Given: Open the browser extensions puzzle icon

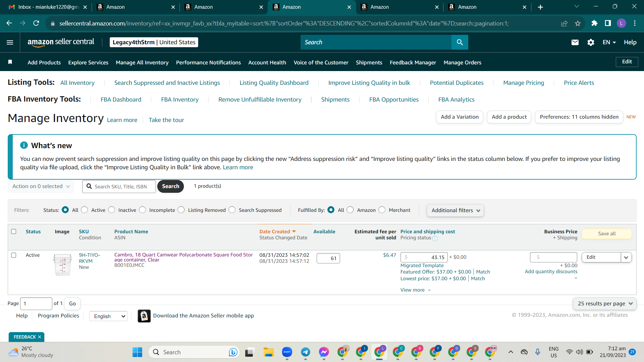Looking at the screenshot, I should click(x=594, y=23).
